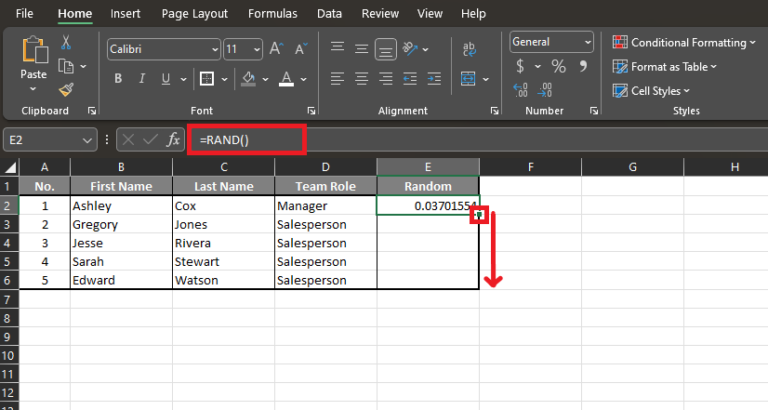Open the Font name dropdown
This screenshot has height=410, width=768.
[215, 49]
